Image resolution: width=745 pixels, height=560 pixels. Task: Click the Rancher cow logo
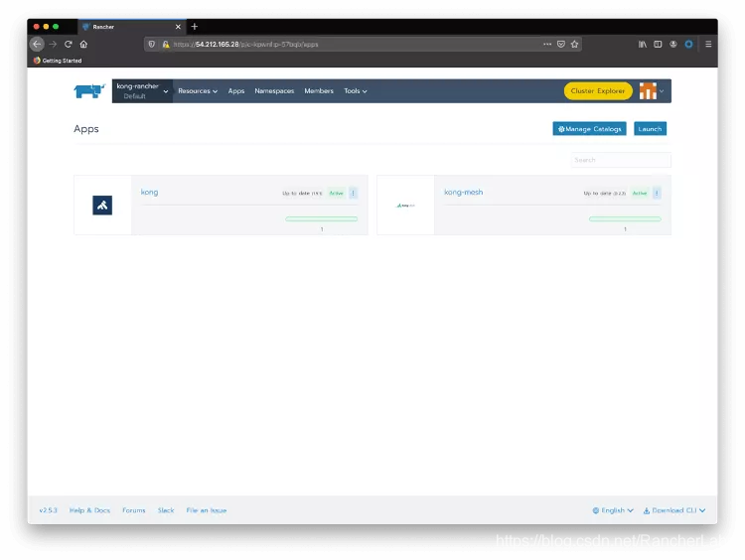coord(89,90)
